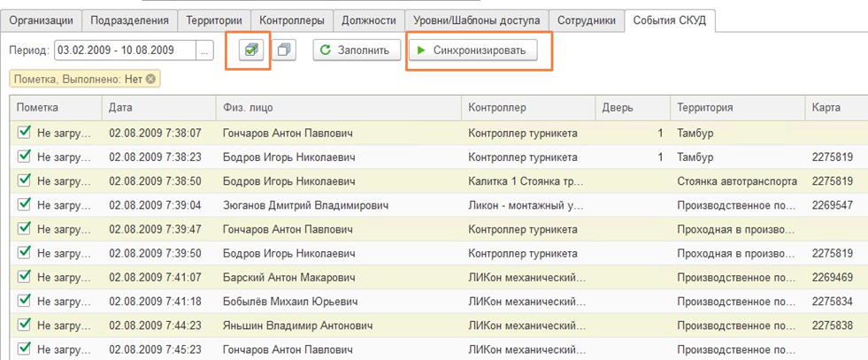Untick checkbox in Яньшин Владимир Антонович row
Image resolution: width=868 pixels, height=360 pixels.
[x=25, y=325]
